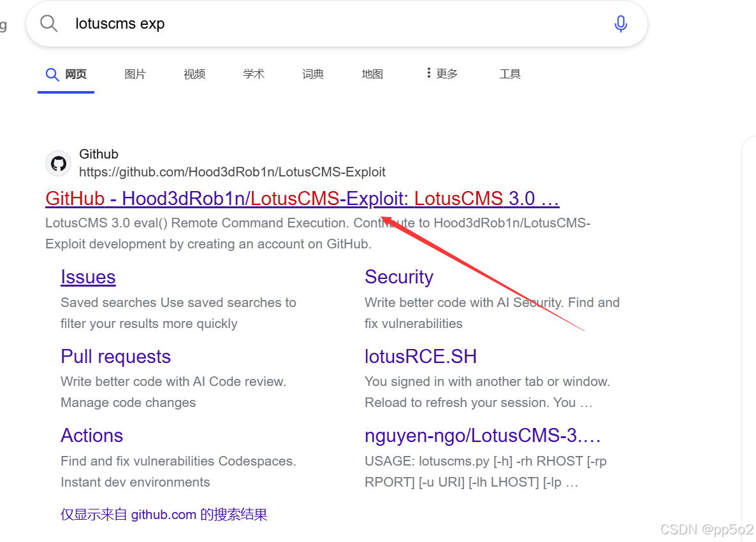
Task: Switch to the 图片 tab
Action: pos(135,74)
